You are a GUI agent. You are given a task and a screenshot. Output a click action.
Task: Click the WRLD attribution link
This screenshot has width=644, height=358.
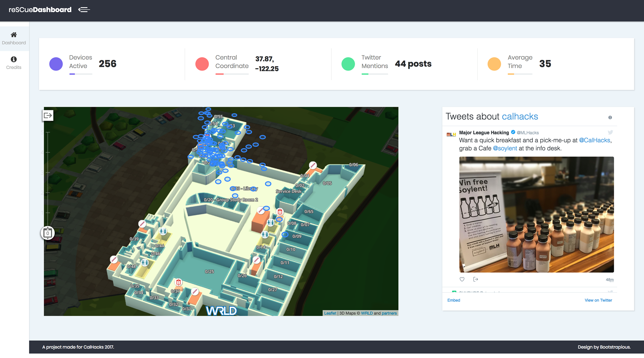click(x=367, y=313)
